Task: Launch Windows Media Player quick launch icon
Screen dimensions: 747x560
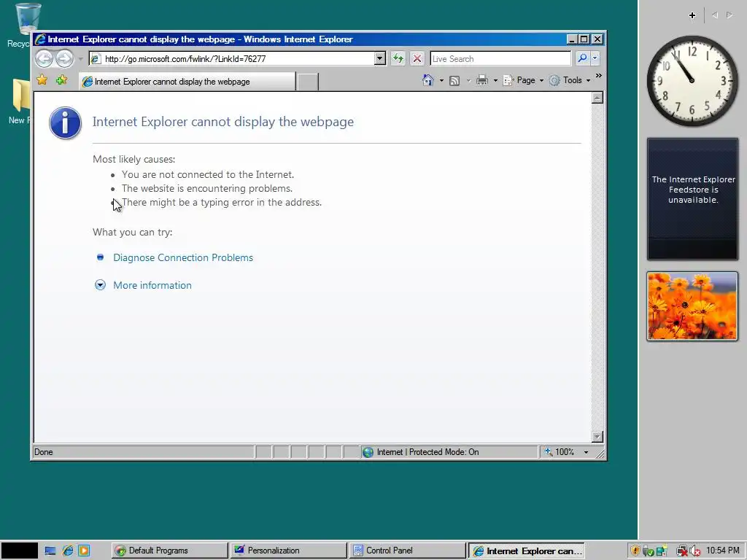Action: coord(84,551)
